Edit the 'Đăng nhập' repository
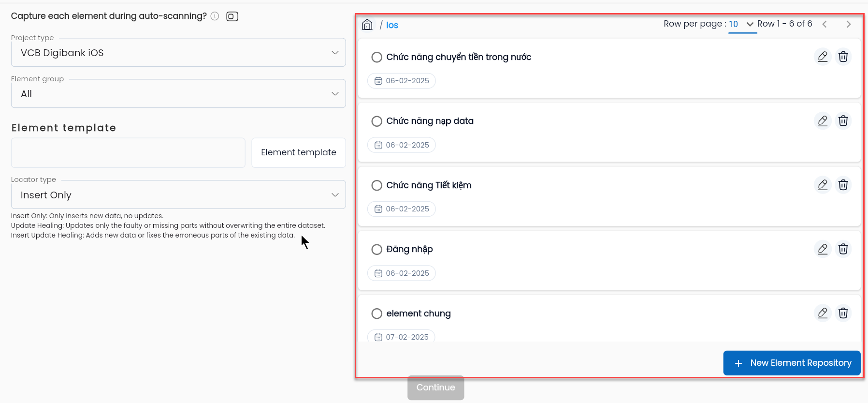The height and width of the screenshot is (403, 868). click(823, 249)
